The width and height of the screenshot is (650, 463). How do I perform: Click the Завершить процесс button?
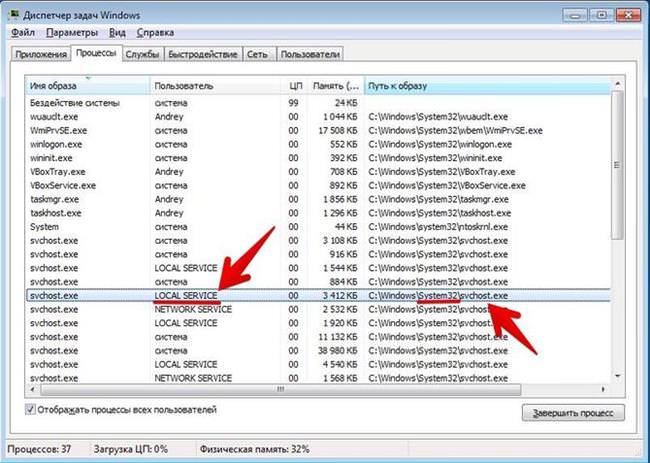point(573,413)
